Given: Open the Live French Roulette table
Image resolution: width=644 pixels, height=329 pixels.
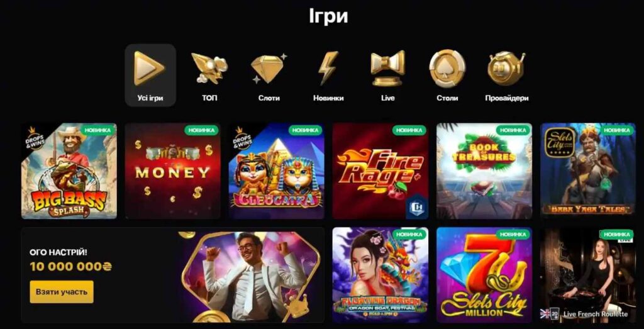Looking at the screenshot, I should 588,275.
